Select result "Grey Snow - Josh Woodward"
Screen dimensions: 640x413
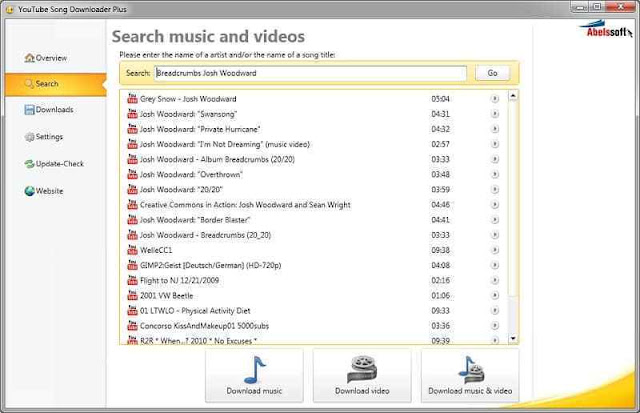(188, 99)
